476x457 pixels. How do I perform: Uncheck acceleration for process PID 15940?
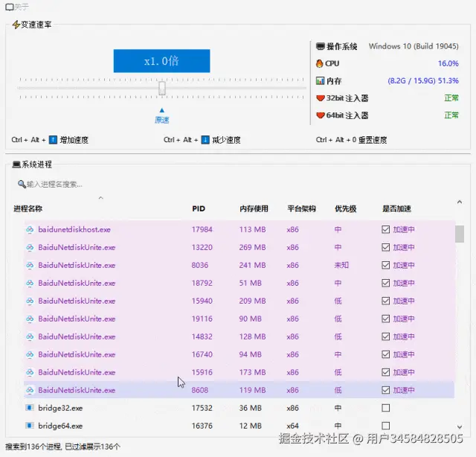(x=385, y=301)
